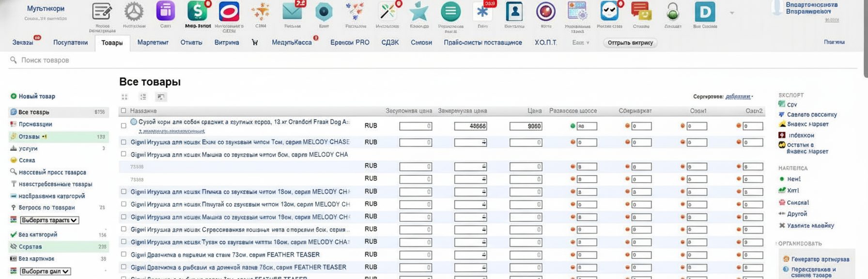The image size is (868, 279).
Task: Open the green padlock app icon
Action: (x=672, y=12)
